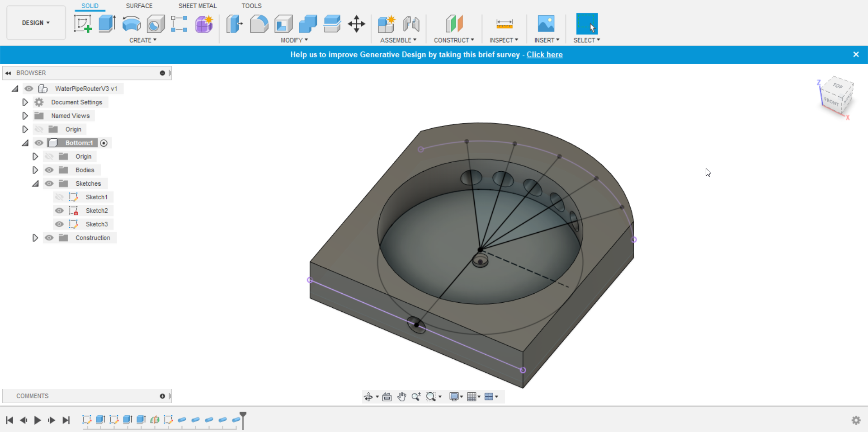Click the Insert image icon
The height and width of the screenshot is (432, 868).
(546, 23)
